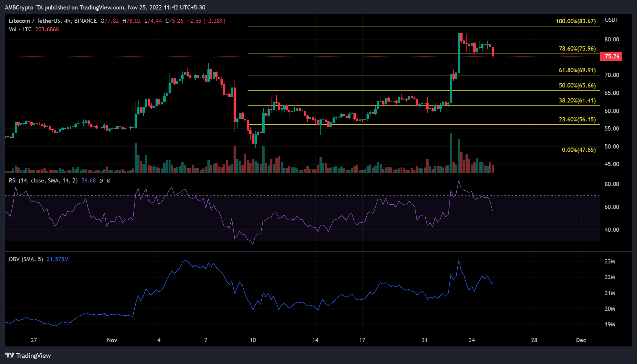This screenshot has height=364, width=637.
Task: Click the RSI value 56.68
Action: (x=89, y=181)
